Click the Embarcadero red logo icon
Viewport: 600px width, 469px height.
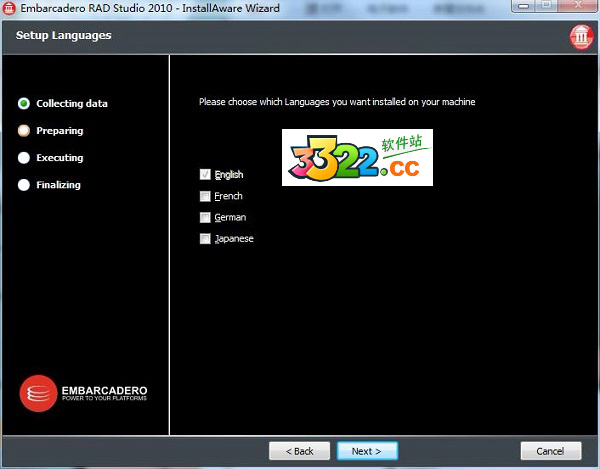pyautogui.click(x=38, y=393)
